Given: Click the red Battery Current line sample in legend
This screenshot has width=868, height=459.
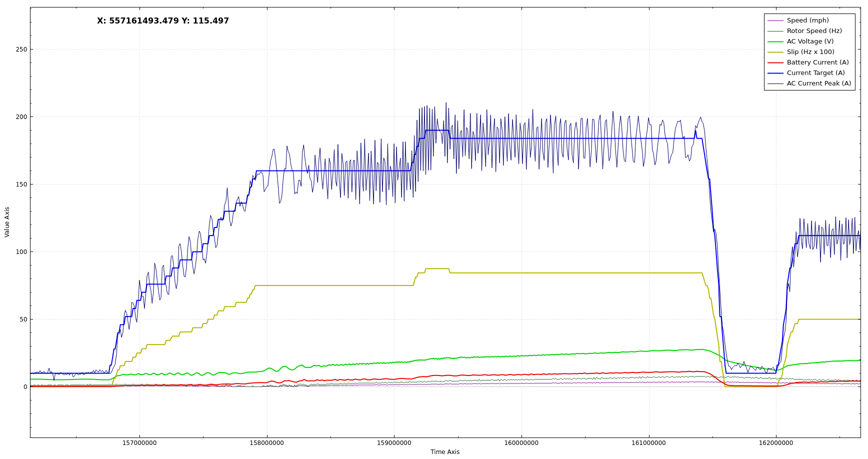Looking at the screenshot, I should pyautogui.click(x=775, y=62).
